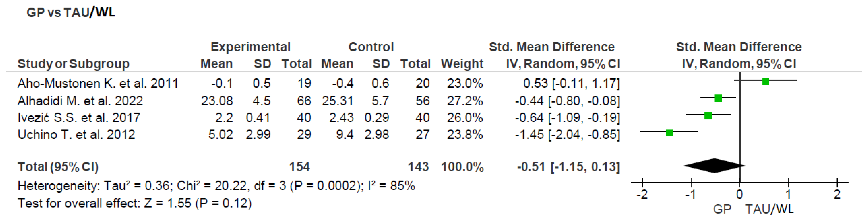Viewport: 868px width, 220px height.
Task: Click the study name Aho-Mustonen K. et al. 2011
Action: (98, 83)
